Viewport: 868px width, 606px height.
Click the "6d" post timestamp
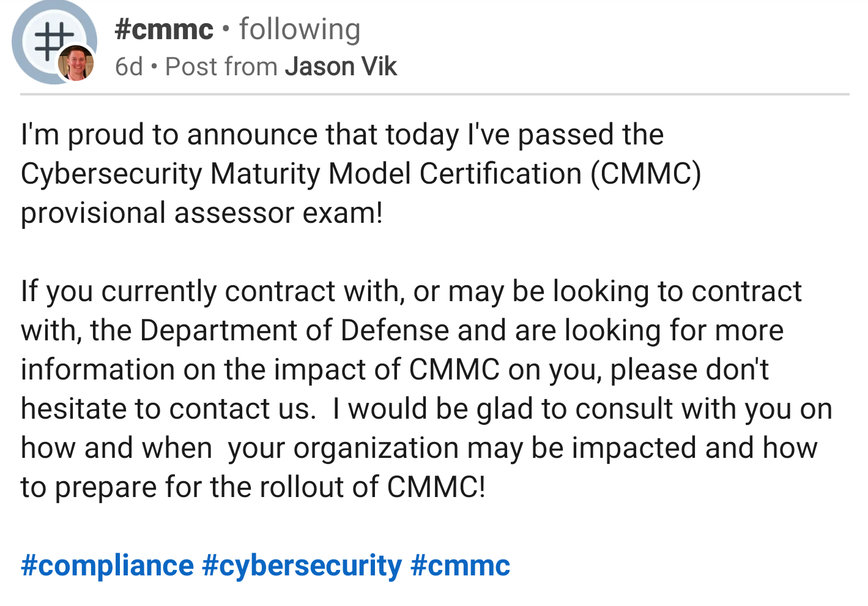coord(128,67)
